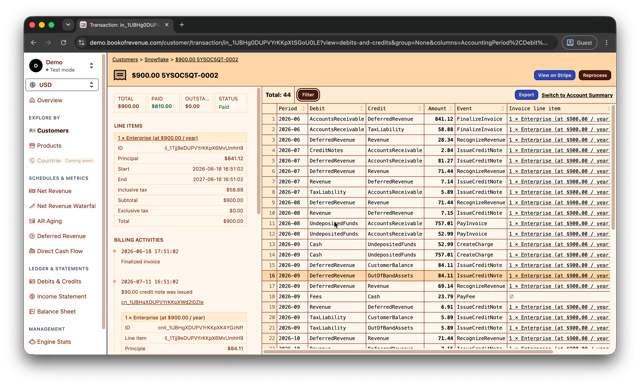Expand the Demo account switcher
This screenshot has height=386, width=640.
pos(91,65)
